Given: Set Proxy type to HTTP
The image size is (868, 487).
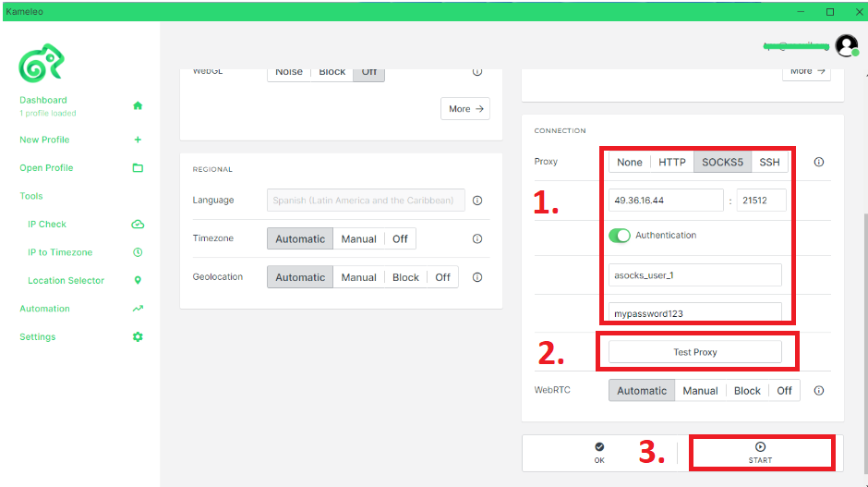Looking at the screenshot, I should [672, 162].
